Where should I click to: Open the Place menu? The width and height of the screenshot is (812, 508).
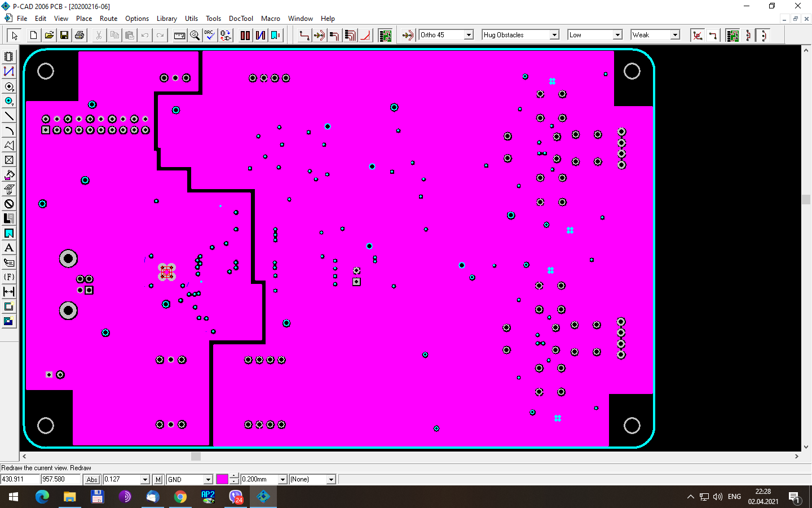[x=84, y=19]
